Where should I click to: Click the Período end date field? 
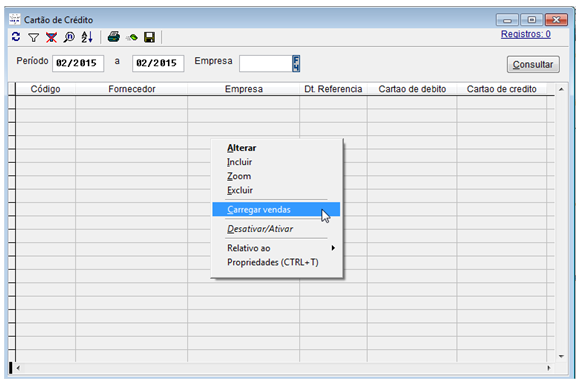point(158,63)
